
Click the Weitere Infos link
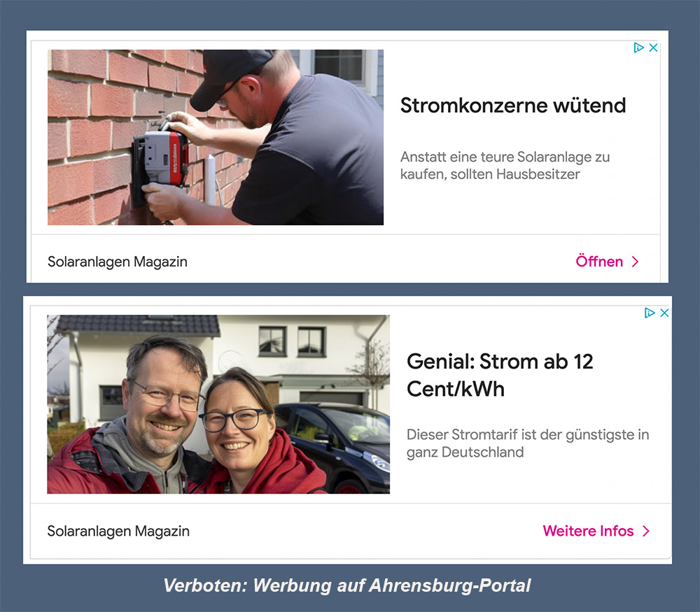tap(588, 531)
